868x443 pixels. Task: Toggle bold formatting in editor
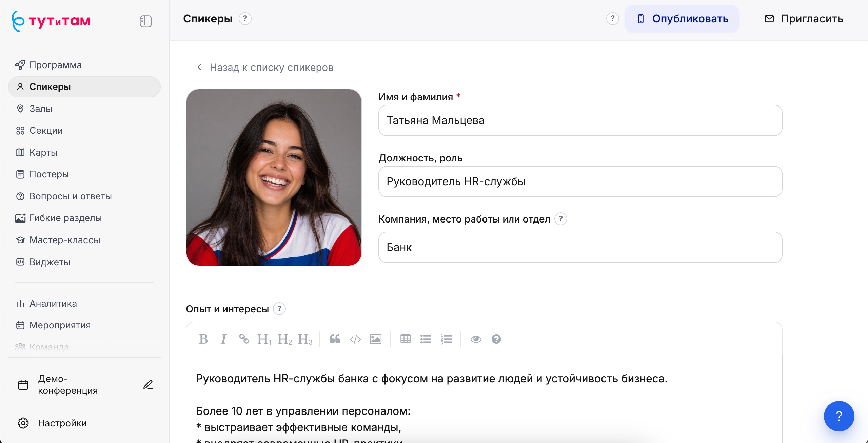pyautogui.click(x=203, y=339)
